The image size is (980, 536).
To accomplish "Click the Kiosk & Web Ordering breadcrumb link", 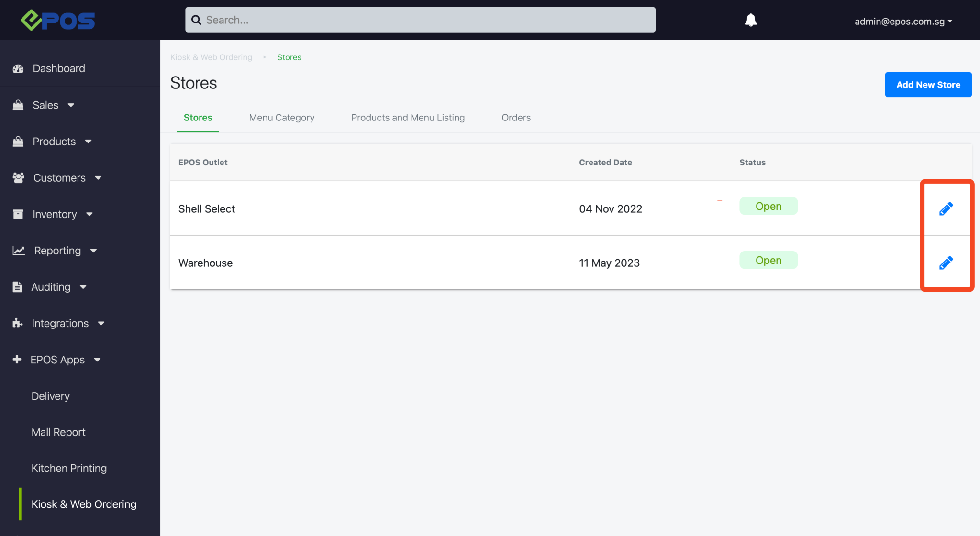I will 211,57.
